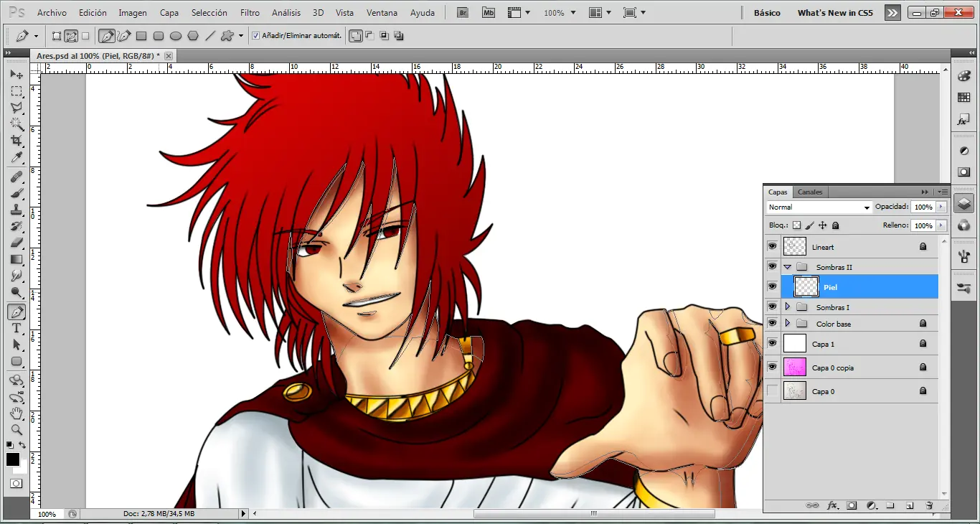The image size is (980, 524).
Task: Switch to the Capas tab
Action: click(778, 192)
